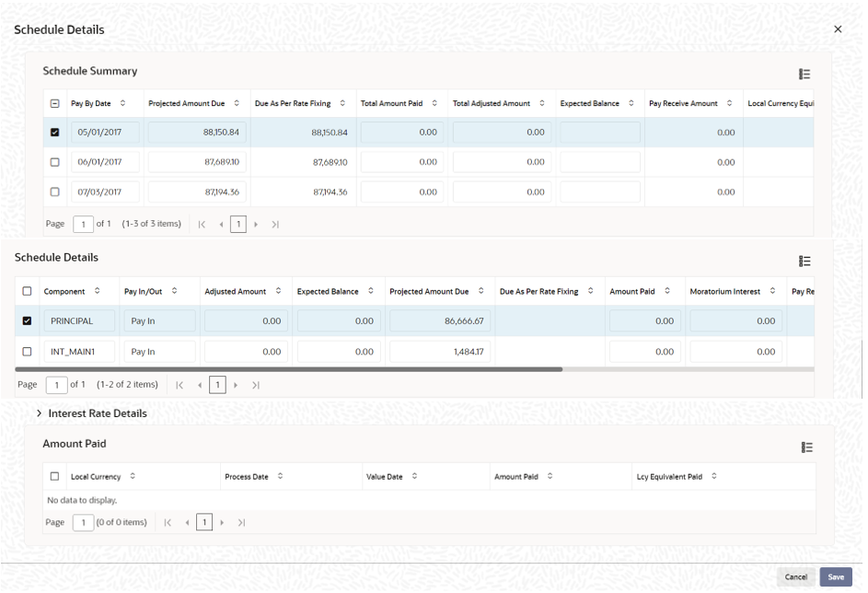868x593 pixels.
Task: Sort by Pay In/Out column
Action: point(174,291)
